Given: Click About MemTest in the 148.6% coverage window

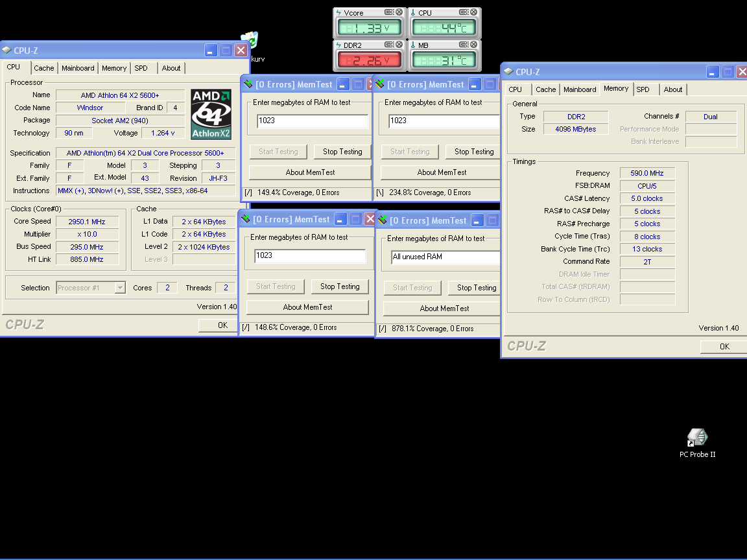Looking at the screenshot, I should (x=308, y=307).
